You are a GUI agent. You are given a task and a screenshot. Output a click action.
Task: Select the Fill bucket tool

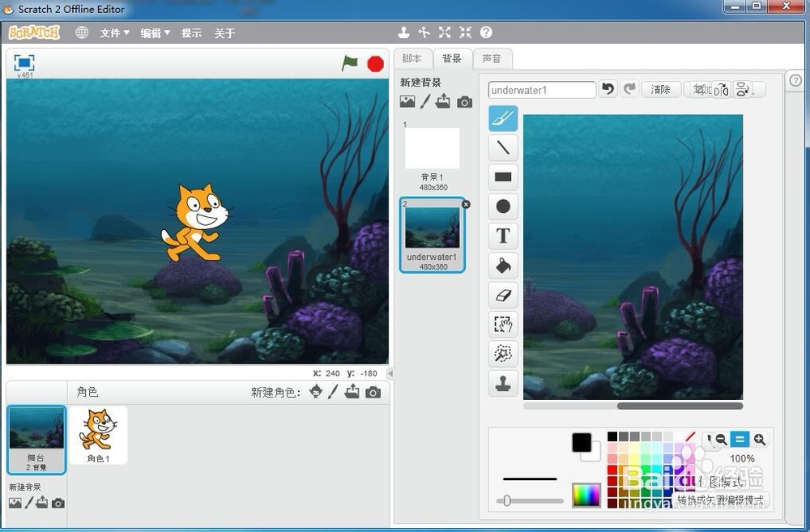coord(503,266)
